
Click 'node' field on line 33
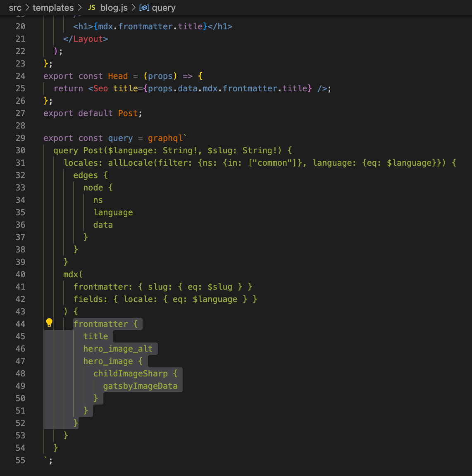pyautogui.click(x=93, y=188)
